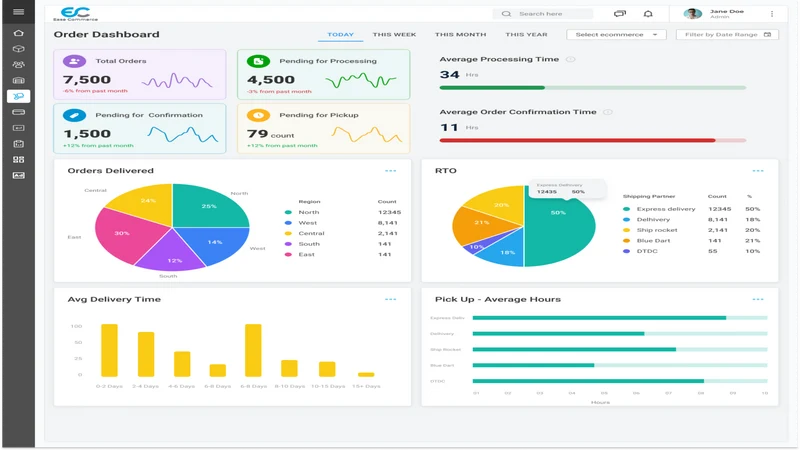
Task: Expand the Select ecommerce dropdown
Action: pos(616,35)
